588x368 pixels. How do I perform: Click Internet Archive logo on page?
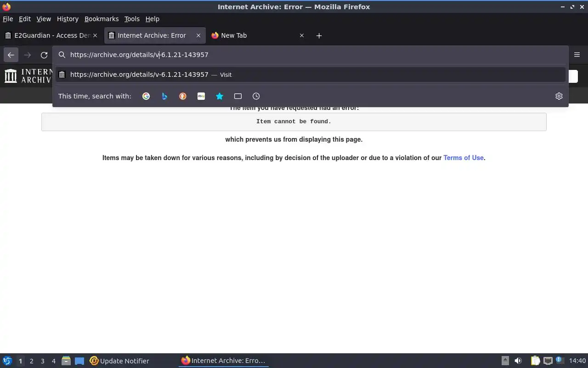(28, 76)
